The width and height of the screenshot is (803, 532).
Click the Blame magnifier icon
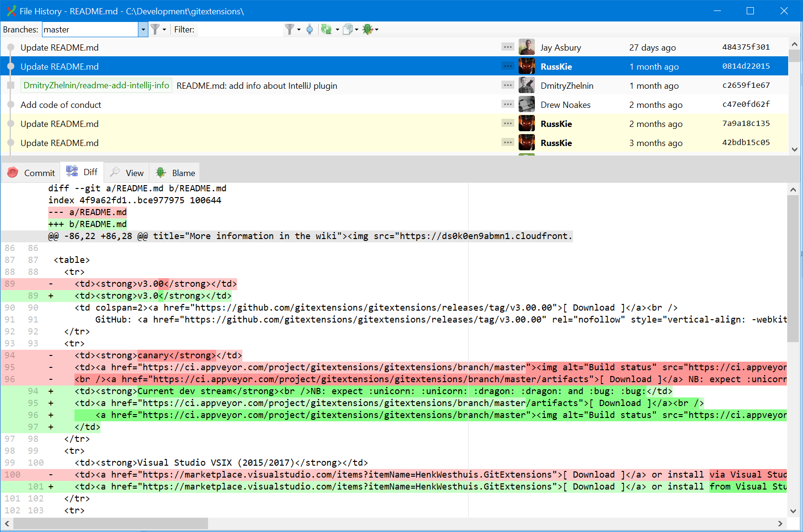(160, 172)
